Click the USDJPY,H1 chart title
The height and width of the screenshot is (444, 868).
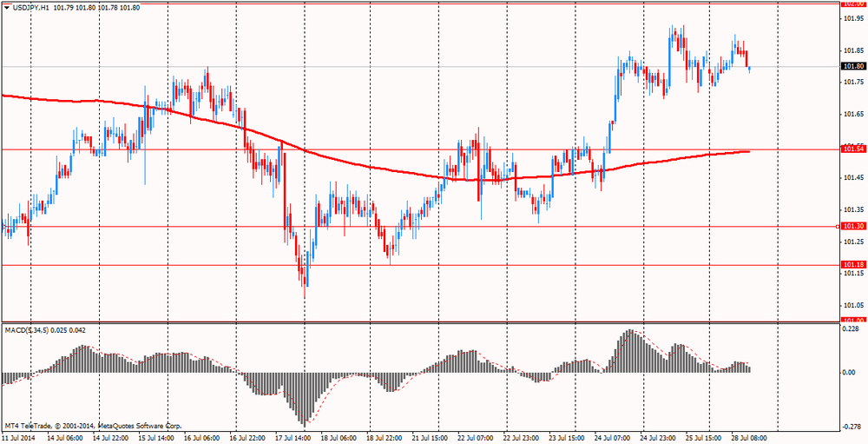pos(30,8)
